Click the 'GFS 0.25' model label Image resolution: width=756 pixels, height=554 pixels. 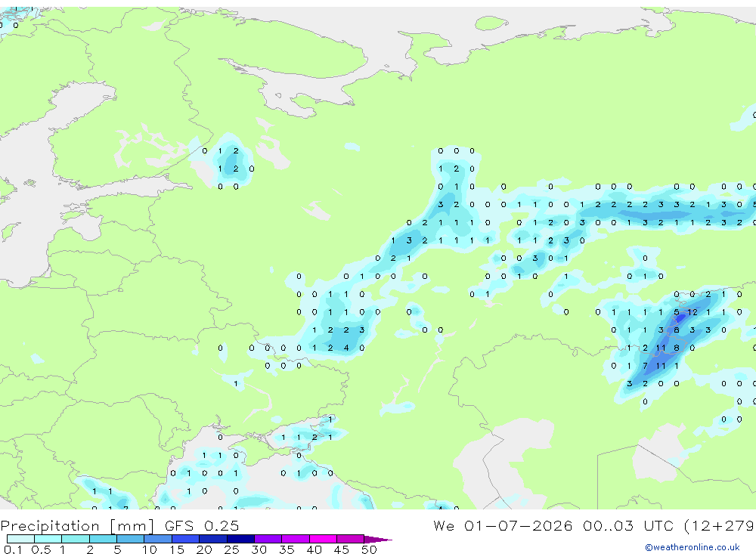[202, 525]
